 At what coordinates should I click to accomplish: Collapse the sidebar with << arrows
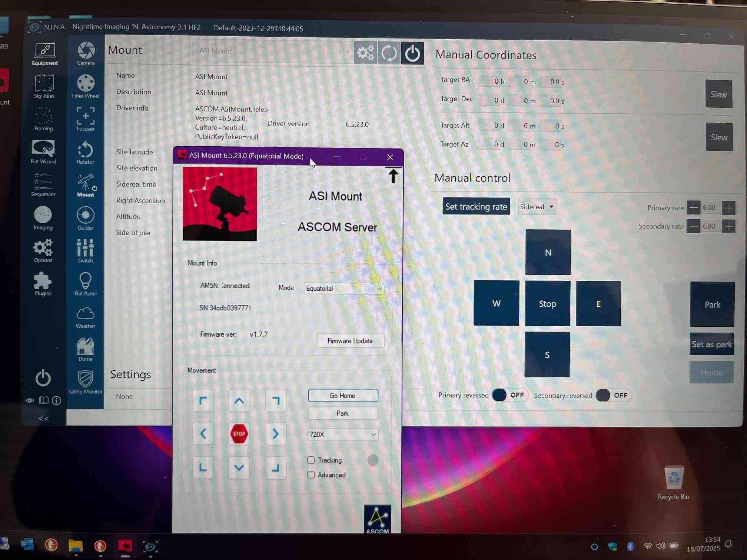[44, 419]
